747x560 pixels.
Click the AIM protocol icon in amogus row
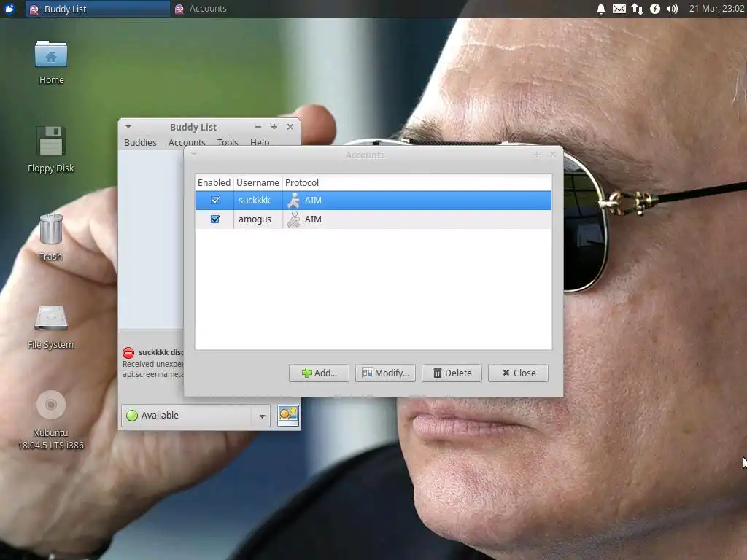293,219
